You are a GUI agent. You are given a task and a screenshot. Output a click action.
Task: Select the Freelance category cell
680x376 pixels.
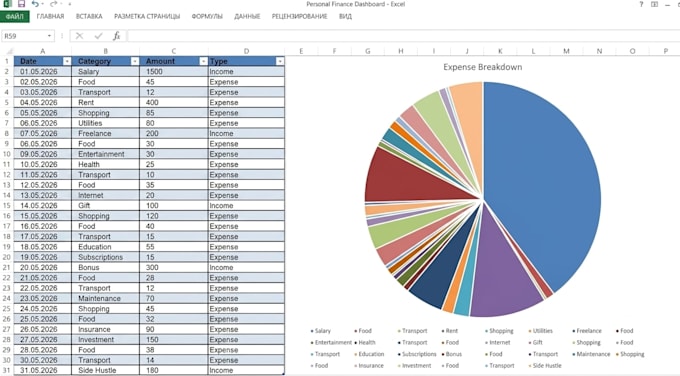click(105, 134)
